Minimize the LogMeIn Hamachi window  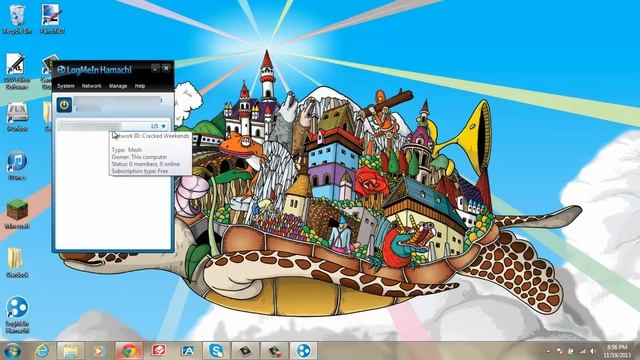(155, 69)
